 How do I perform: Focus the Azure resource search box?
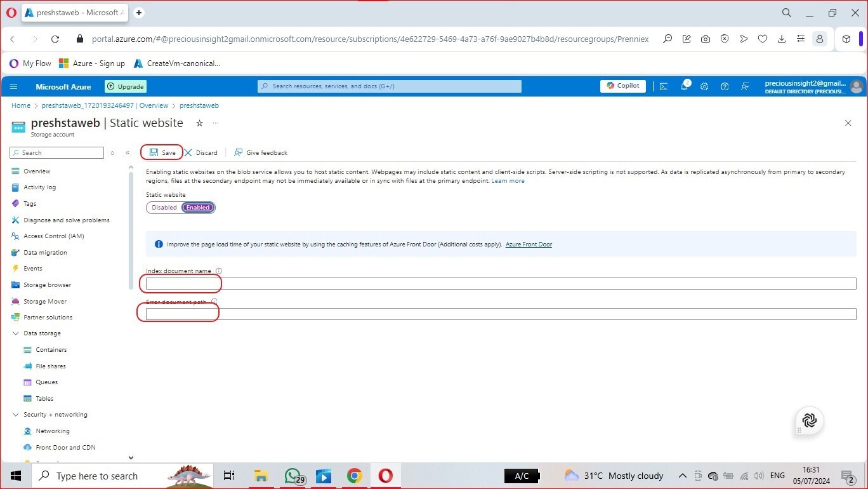(x=390, y=86)
